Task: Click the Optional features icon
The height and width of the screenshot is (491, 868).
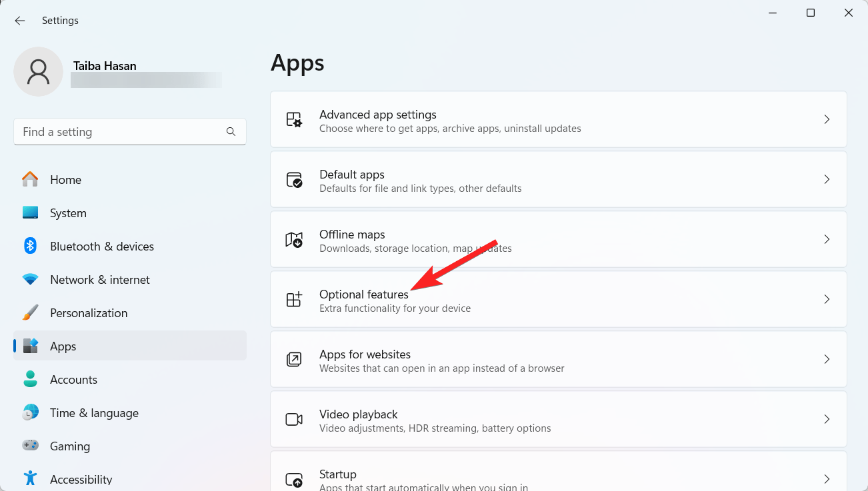Action: click(x=294, y=299)
